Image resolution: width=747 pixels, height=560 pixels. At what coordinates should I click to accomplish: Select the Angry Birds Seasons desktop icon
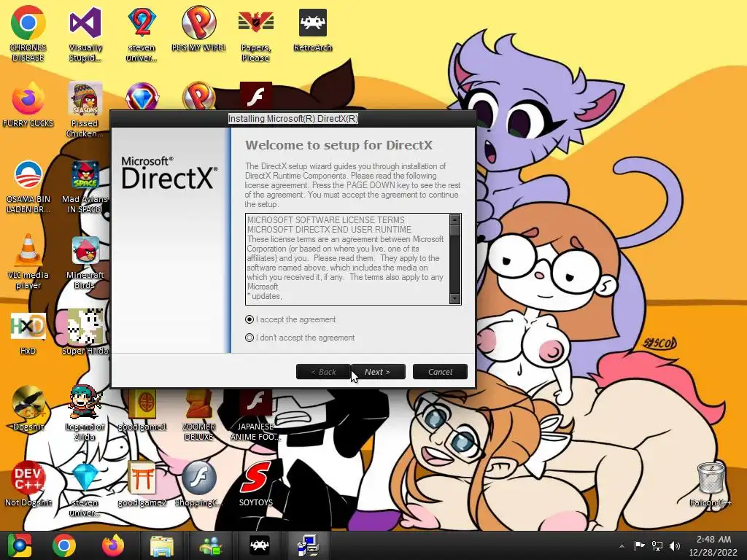point(85,109)
